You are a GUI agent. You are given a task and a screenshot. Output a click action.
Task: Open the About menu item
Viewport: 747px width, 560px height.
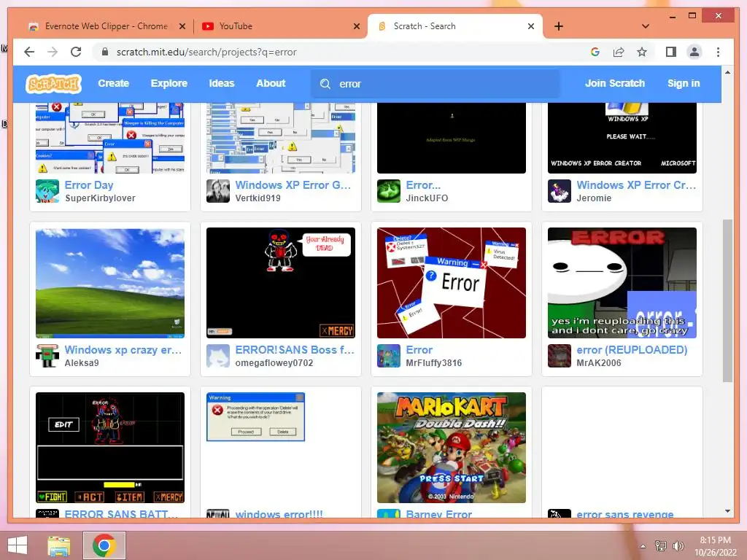coord(271,83)
